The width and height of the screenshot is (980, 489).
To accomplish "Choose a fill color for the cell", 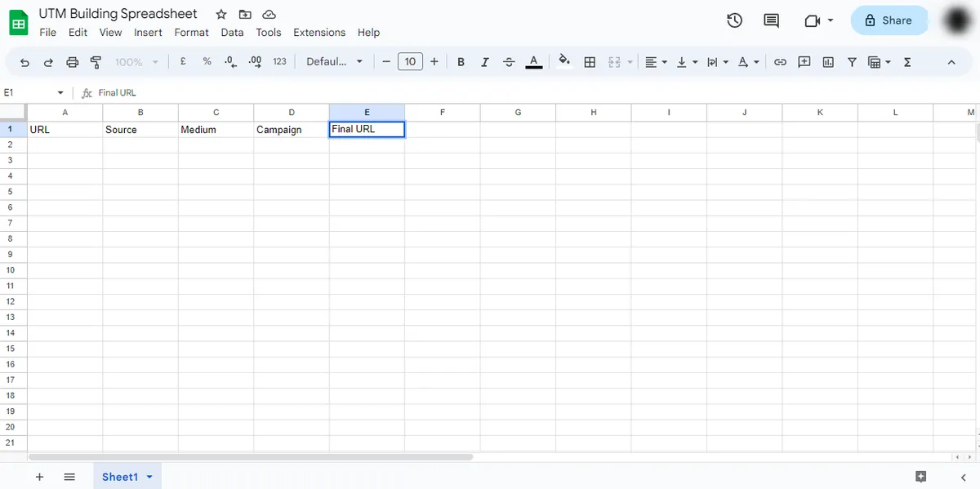I will 565,61.
